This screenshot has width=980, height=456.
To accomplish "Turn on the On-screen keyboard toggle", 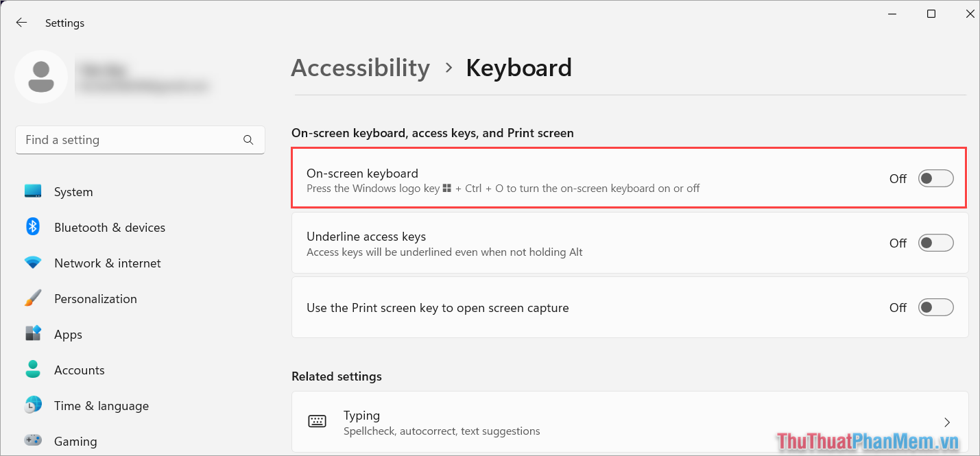I will point(935,178).
